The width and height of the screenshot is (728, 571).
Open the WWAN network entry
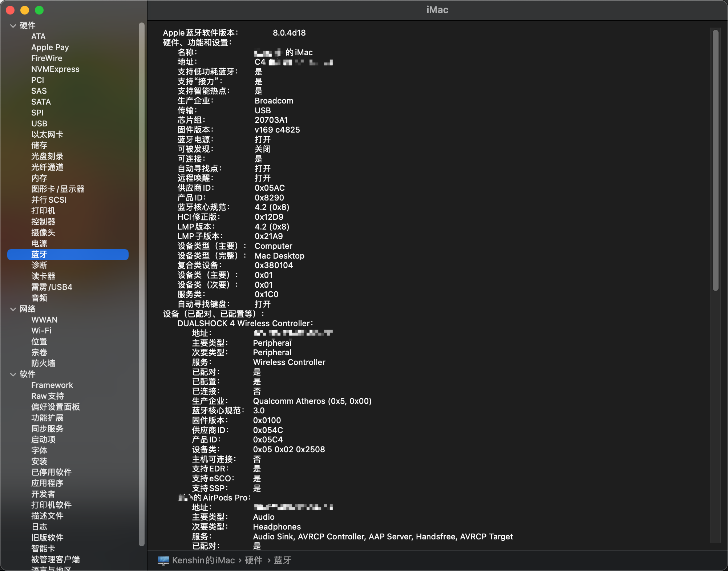click(44, 320)
